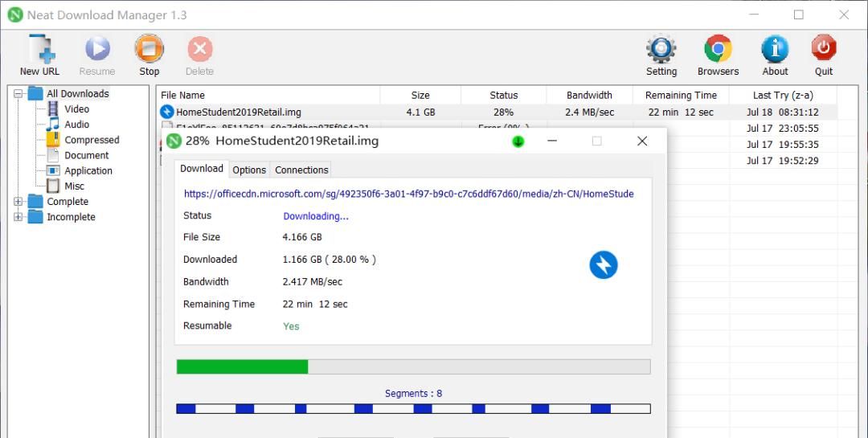Click the 2.4 MB/sec bandwidth cell
The width and height of the screenshot is (868, 438).
(x=590, y=112)
